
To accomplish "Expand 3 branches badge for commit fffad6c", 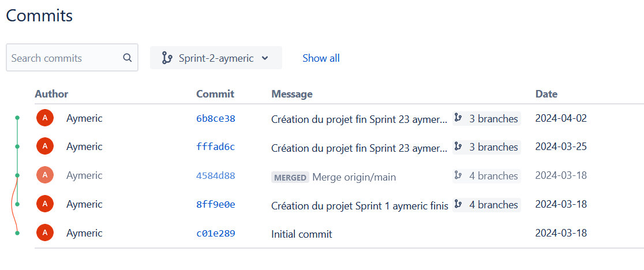I will (486, 147).
